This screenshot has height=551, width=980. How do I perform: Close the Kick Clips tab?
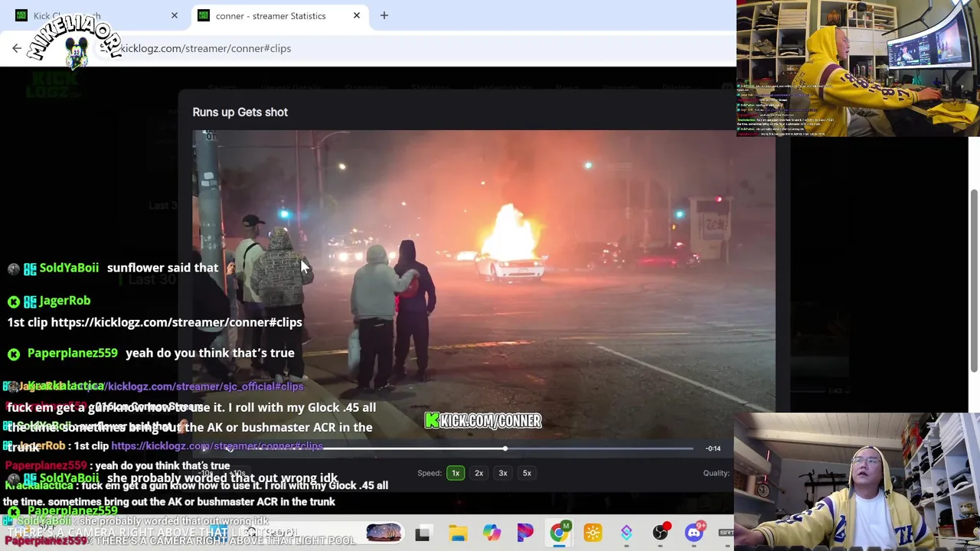[x=175, y=15]
